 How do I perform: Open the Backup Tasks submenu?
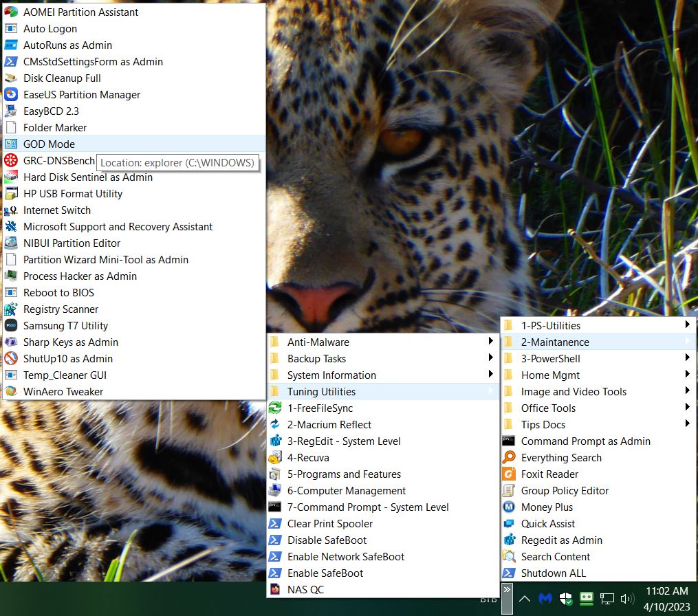tap(316, 359)
